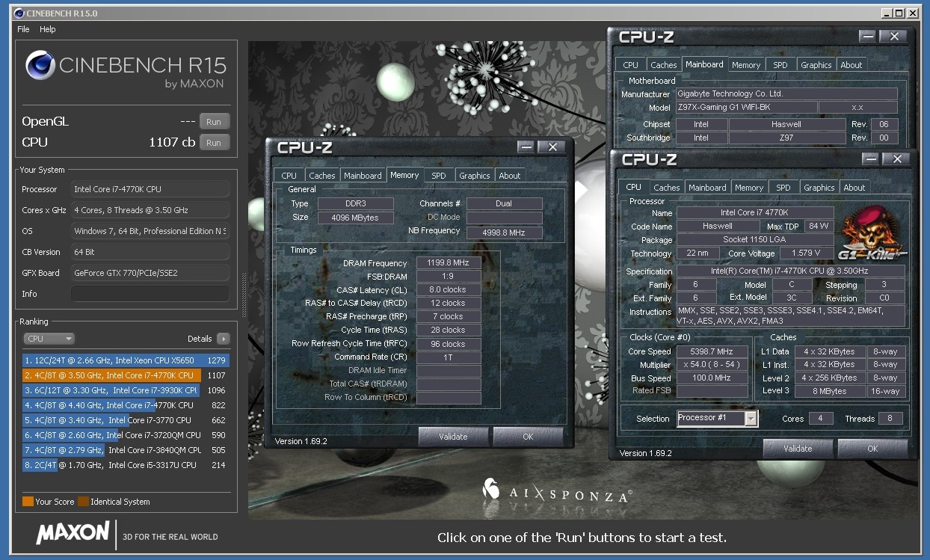Click the AIXSPONZA logo icon

(x=491, y=488)
